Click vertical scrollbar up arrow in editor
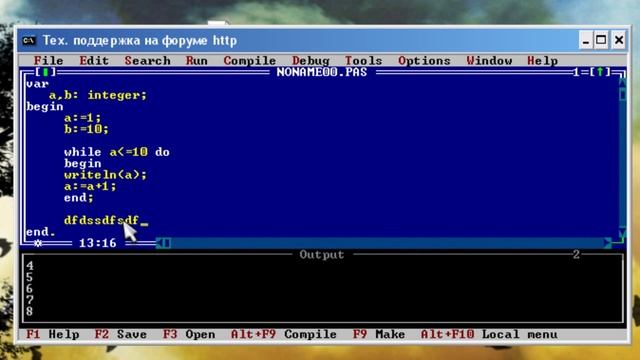The width and height of the screenshot is (640, 360). [x=622, y=83]
